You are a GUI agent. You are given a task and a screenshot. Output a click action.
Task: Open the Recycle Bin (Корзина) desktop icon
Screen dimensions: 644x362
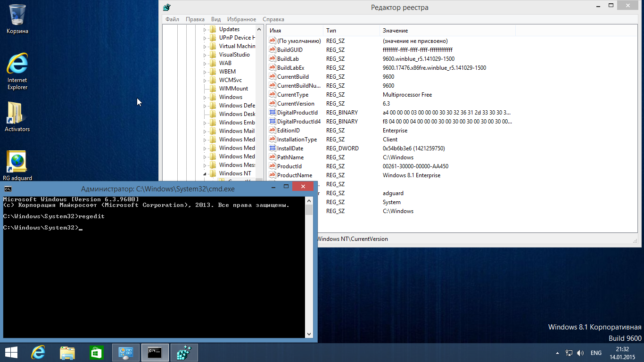(x=17, y=19)
